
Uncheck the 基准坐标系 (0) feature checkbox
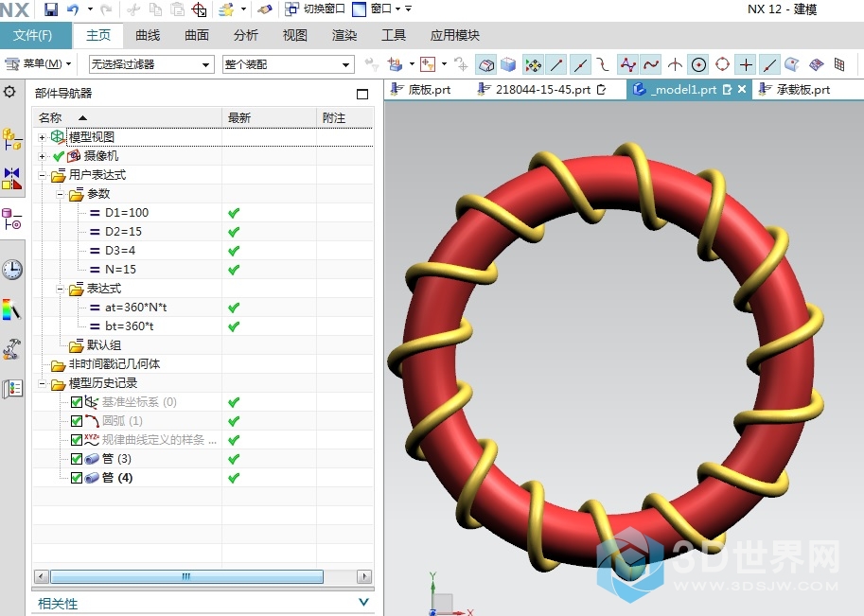pos(77,402)
